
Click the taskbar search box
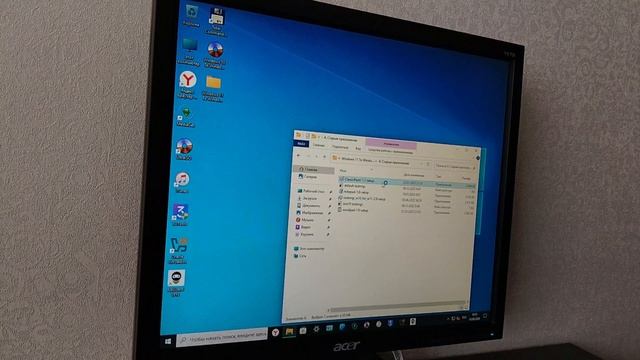(222, 338)
